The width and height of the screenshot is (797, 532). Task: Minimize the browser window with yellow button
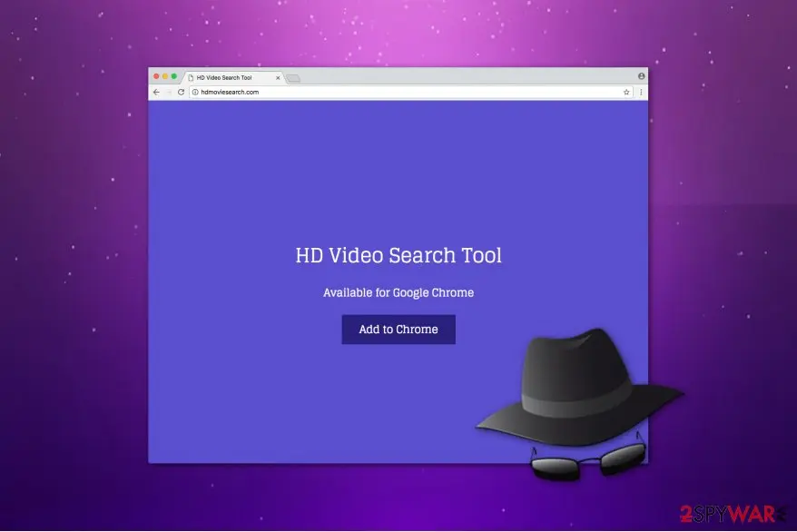[x=165, y=76]
